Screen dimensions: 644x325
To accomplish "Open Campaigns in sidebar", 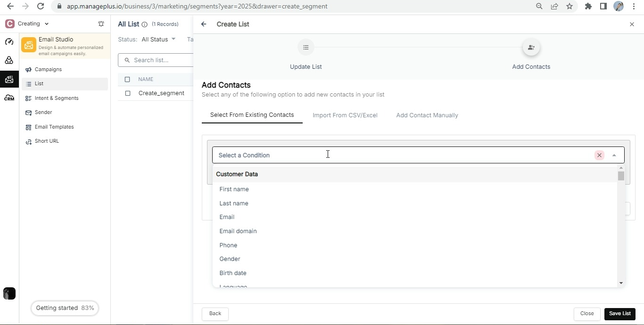I will pos(48,69).
